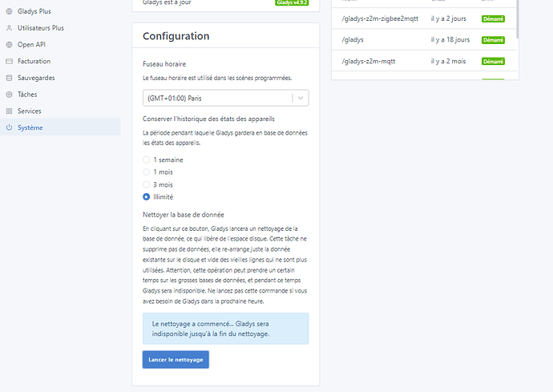Click the Facturation credit card icon

click(9, 61)
